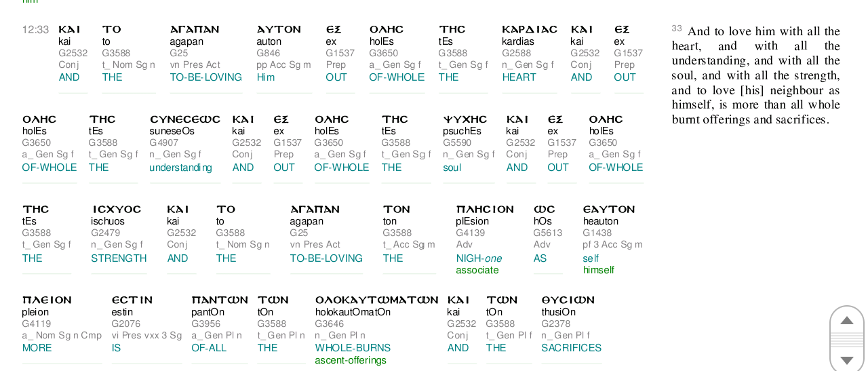Click the striped scroll handle between the arrows
Image resolution: width=868 pixels, height=371 pixels.
tap(846, 340)
